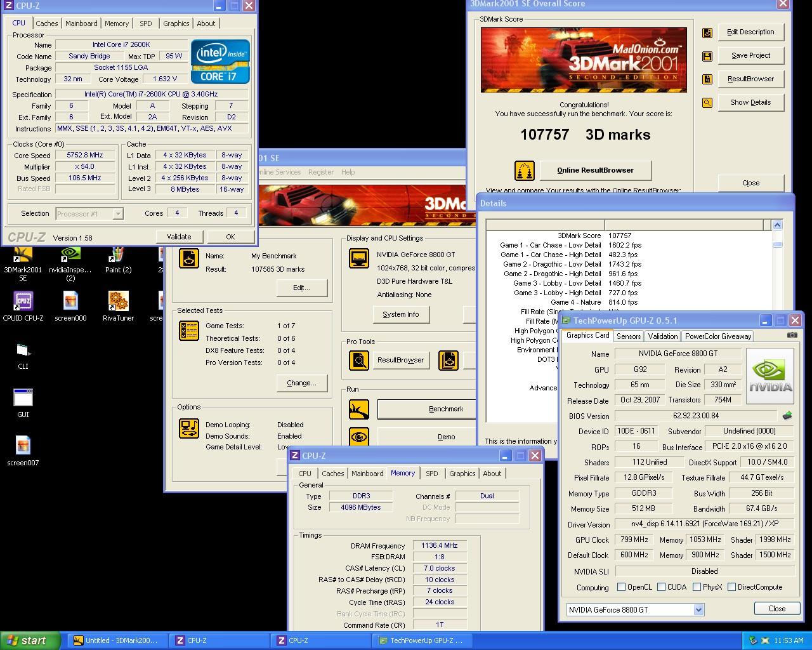812x650 pixels.
Task: Click the BIOS save chip icon in GPU-Z
Action: point(787,416)
